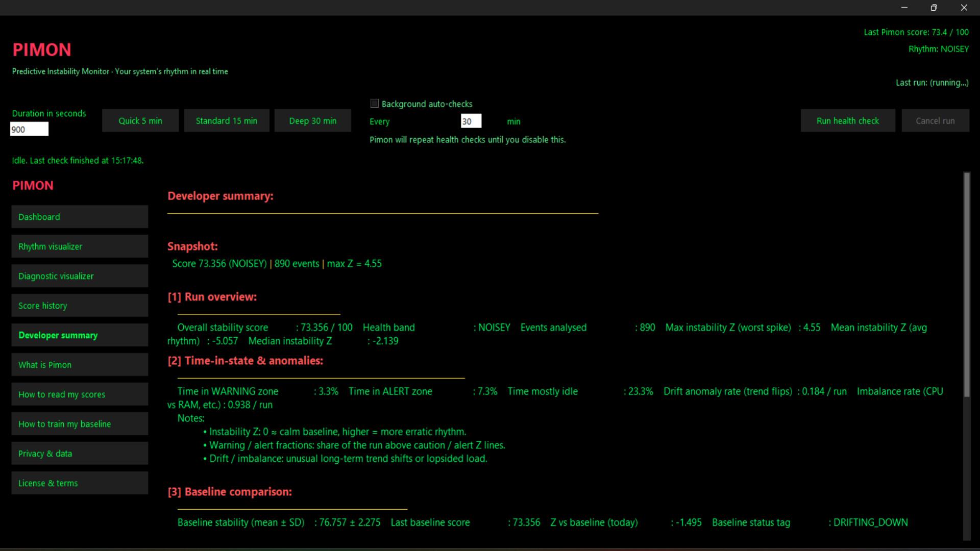Click the PIMON logo heading

tap(42, 49)
